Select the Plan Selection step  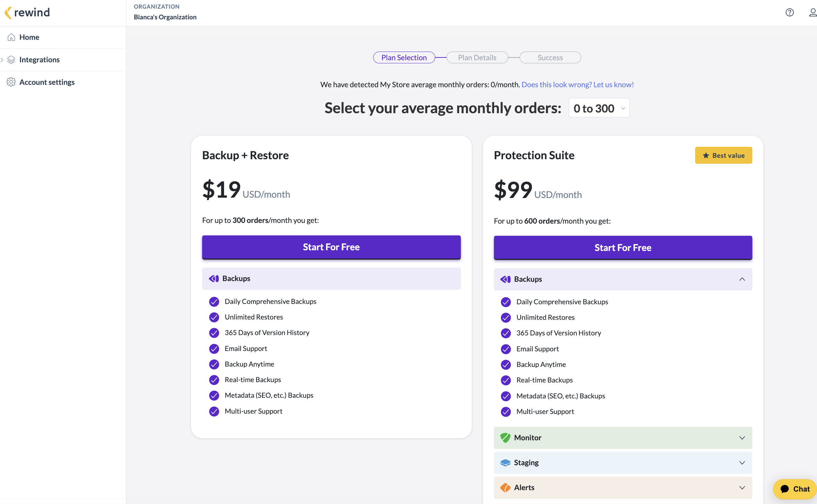tap(404, 57)
